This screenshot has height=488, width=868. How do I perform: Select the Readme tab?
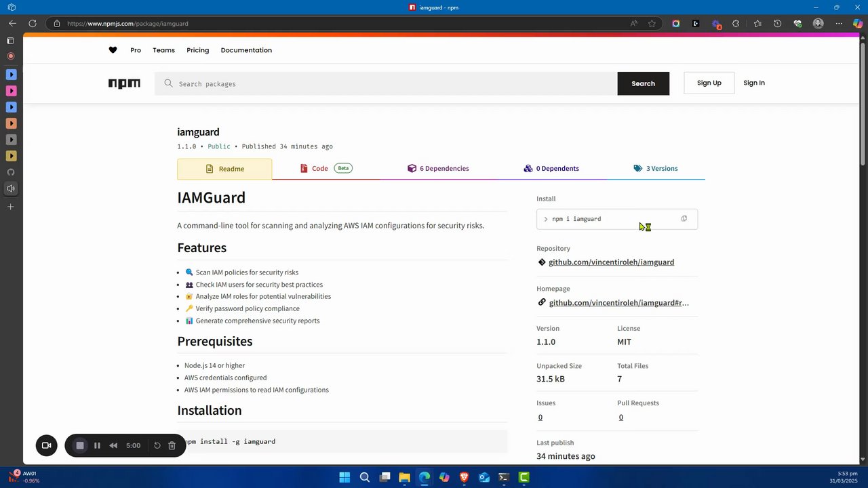(224, 169)
